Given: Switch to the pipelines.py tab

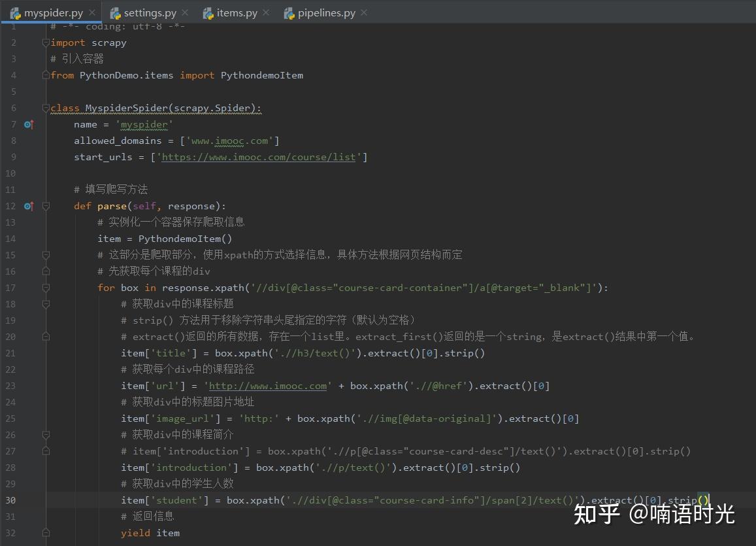Looking at the screenshot, I should 323,12.
